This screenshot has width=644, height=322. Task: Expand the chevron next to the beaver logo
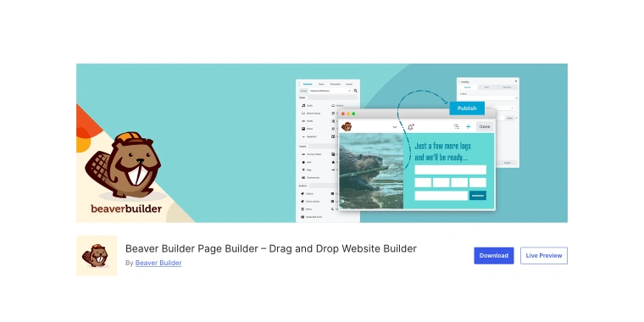395,127
